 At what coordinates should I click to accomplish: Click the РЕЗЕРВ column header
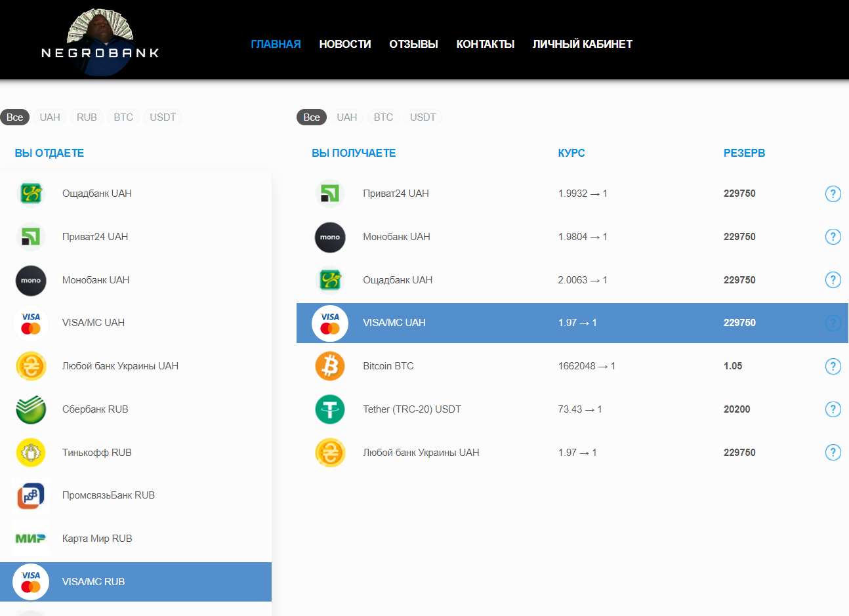744,153
